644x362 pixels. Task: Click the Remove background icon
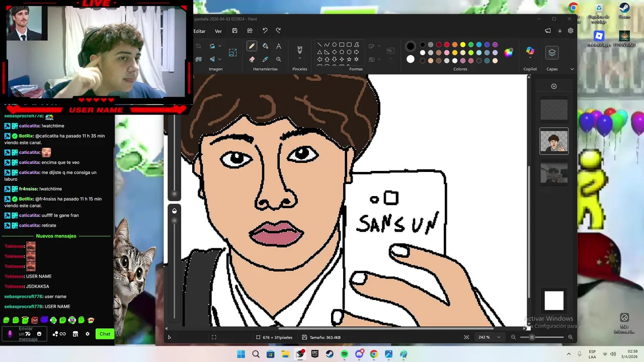[x=198, y=59]
